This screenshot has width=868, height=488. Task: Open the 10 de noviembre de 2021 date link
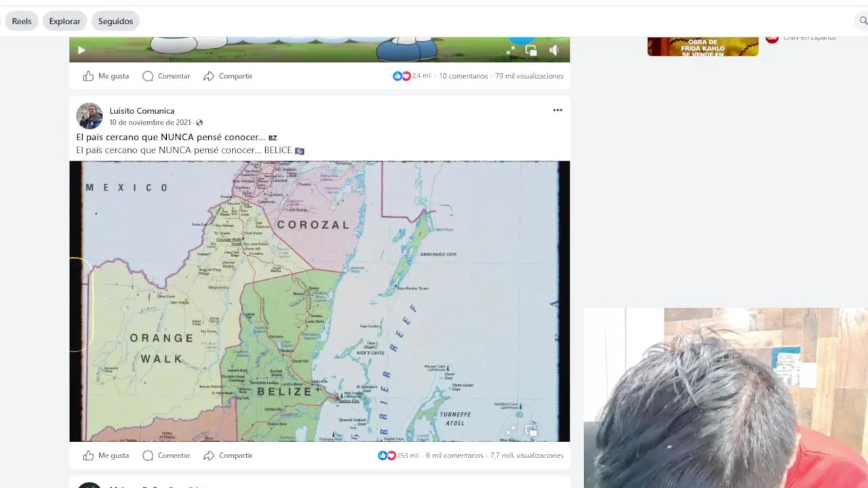(x=150, y=123)
